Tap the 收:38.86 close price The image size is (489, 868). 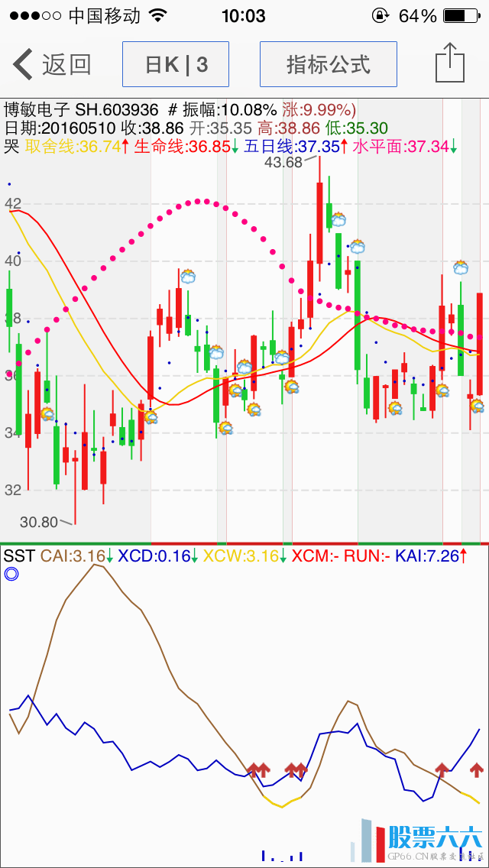[152, 128]
